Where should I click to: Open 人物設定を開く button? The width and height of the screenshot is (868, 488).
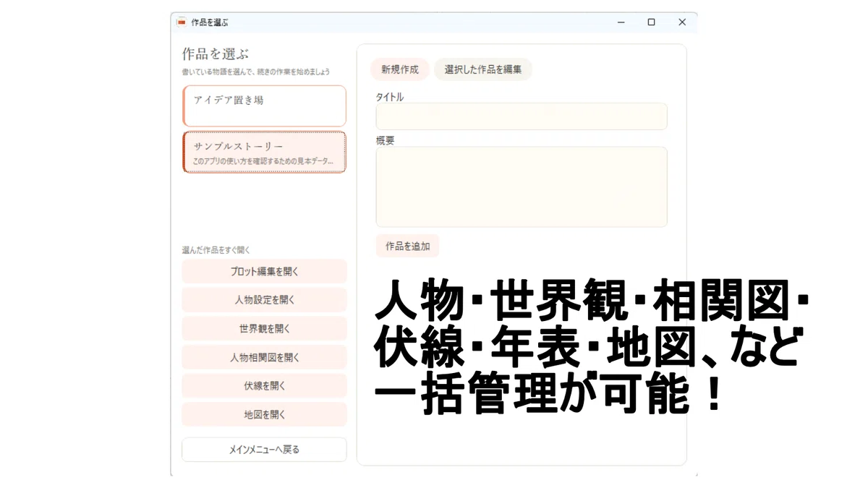(x=265, y=300)
